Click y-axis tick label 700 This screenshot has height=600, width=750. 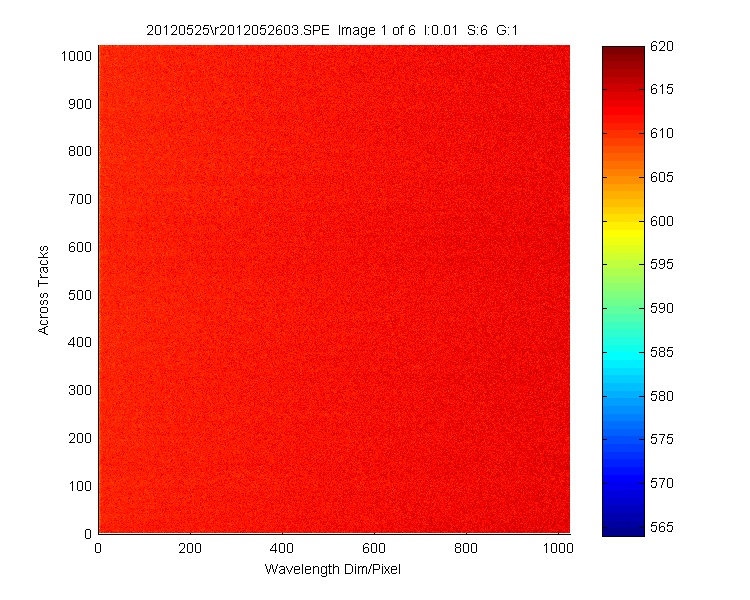80,199
